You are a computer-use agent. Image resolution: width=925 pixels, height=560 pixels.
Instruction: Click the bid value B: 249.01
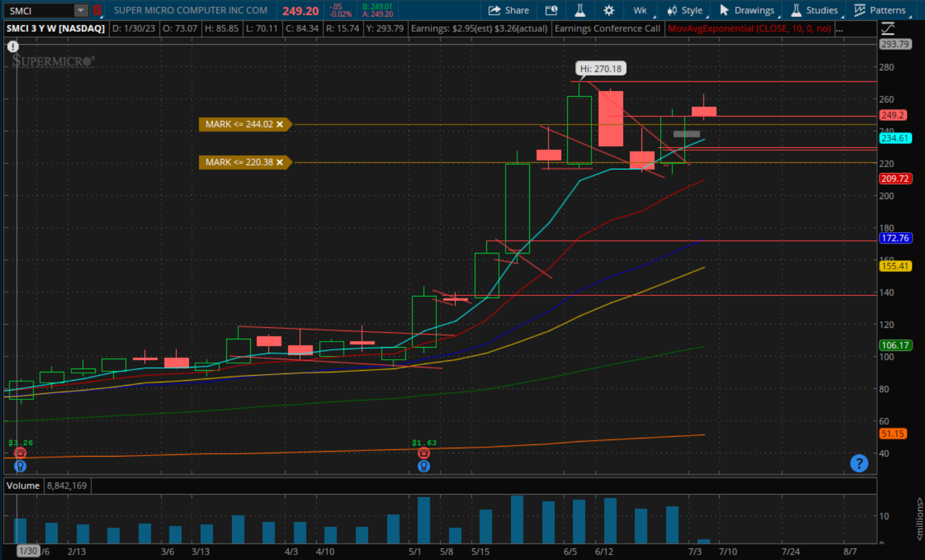377,7
